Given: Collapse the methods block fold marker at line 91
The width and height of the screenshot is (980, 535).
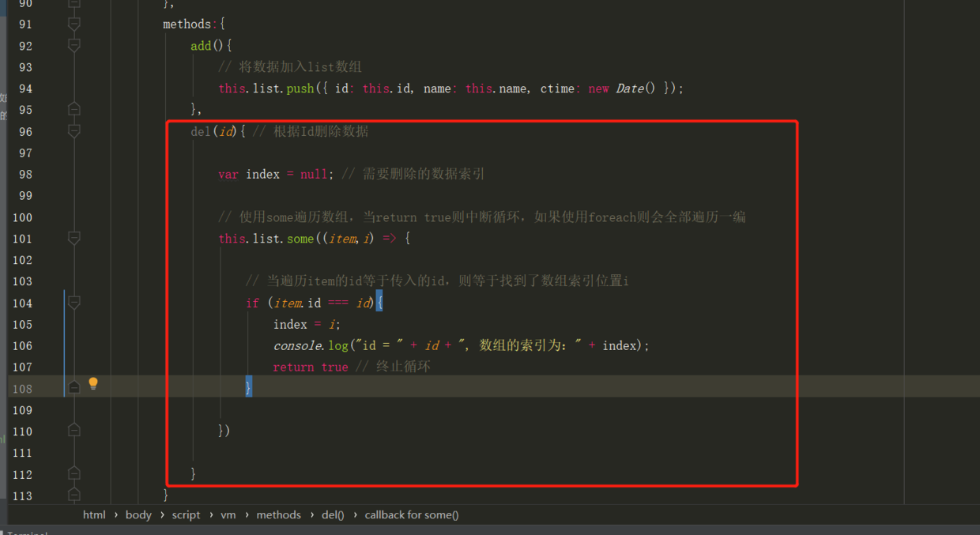Looking at the screenshot, I should point(74,24).
